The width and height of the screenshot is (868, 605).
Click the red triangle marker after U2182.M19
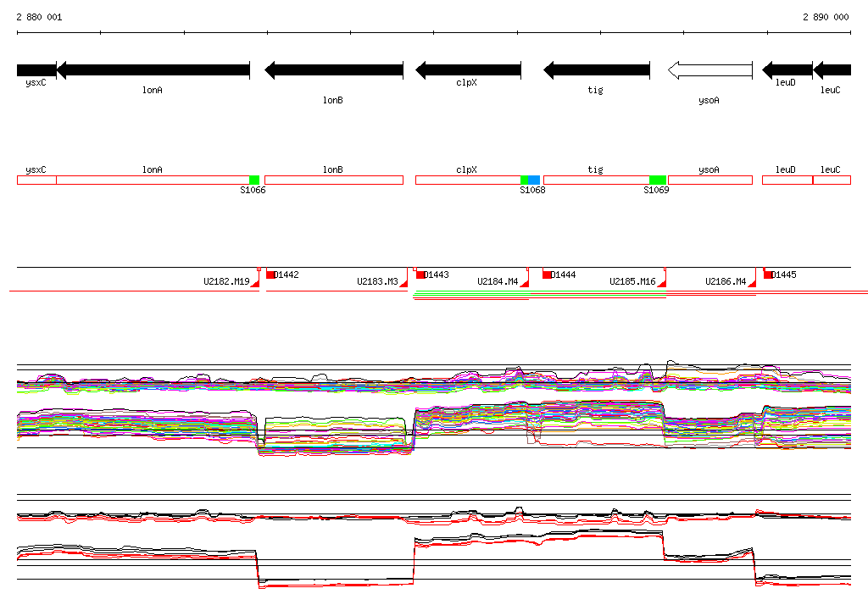click(x=256, y=283)
